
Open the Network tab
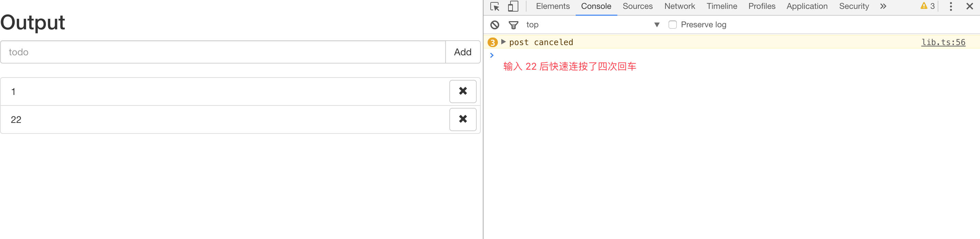point(680,6)
